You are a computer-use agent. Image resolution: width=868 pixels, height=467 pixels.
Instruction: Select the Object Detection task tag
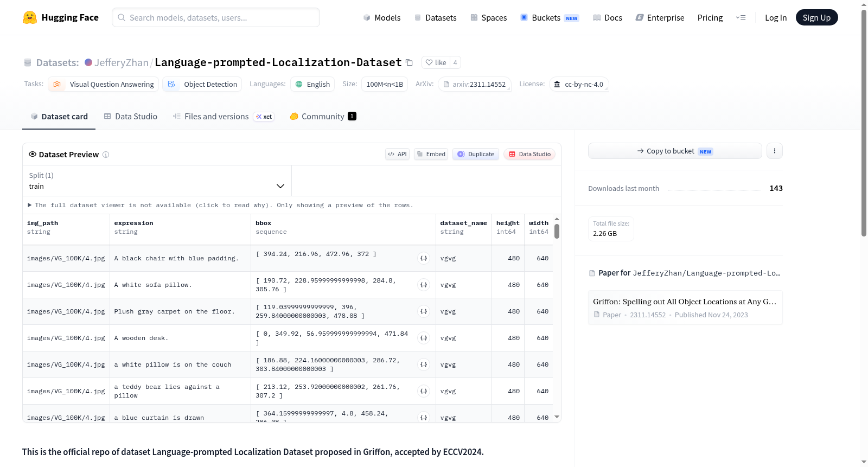(x=203, y=84)
